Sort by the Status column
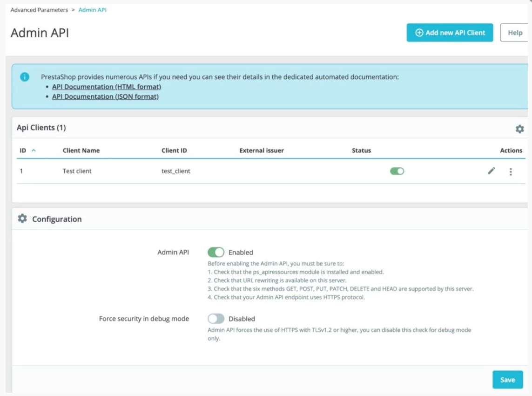 point(361,150)
